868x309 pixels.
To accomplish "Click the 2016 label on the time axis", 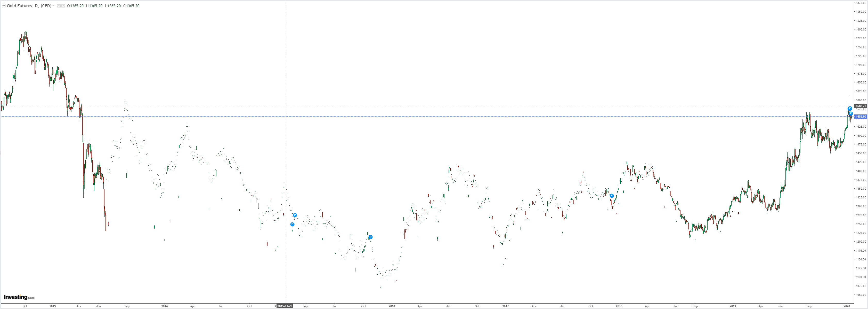I will pos(392,306).
